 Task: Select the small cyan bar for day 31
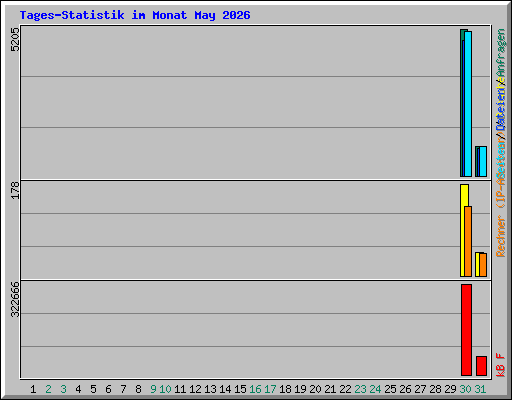[x=483, y=161]
